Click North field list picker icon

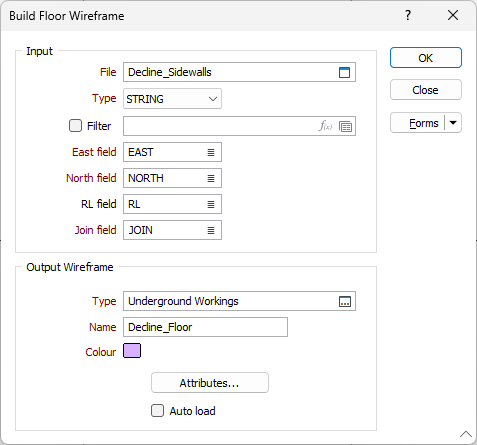click(211, 178)
